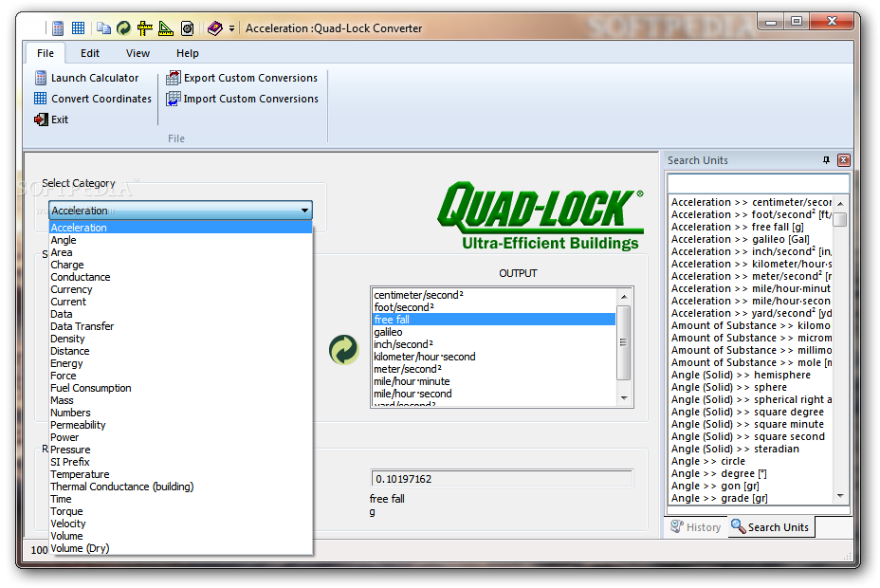Pick Fuel Consumption from the category list
The image size is (880, 588).
point(181,388)
